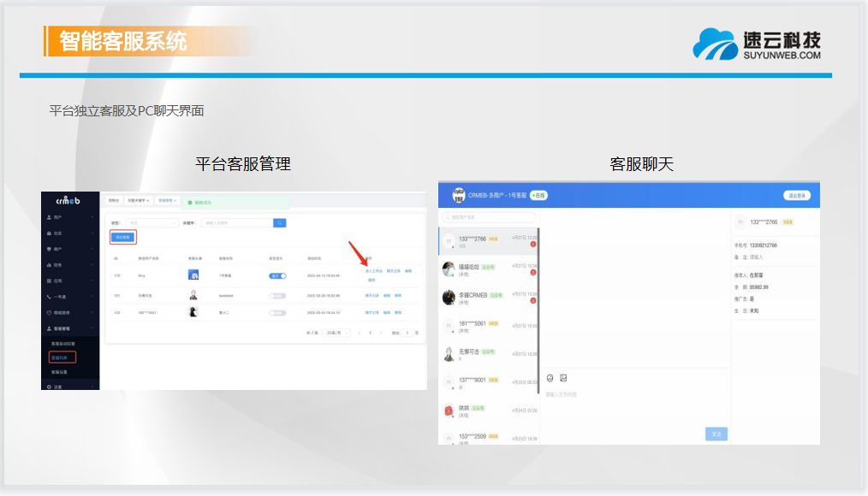The image size is (868, 496).
Task: Open avatar thumbnail for agent Amy
Action: pyautogui.click(x=194, y=275)
